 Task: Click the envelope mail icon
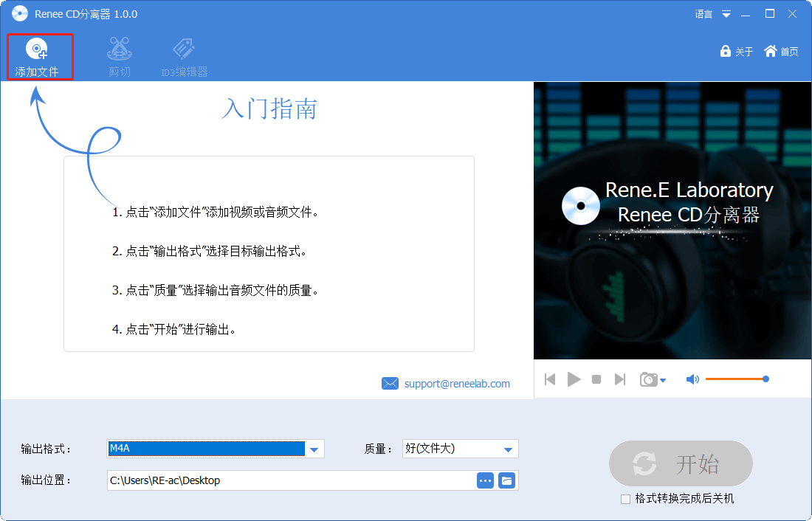pos(390,383)
